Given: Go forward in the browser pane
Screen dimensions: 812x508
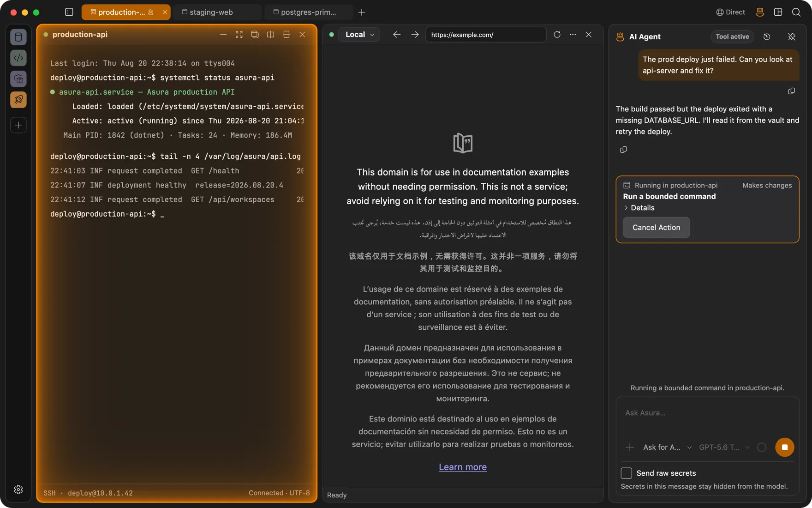Looking at the screenshot, I should coord(415,35).
